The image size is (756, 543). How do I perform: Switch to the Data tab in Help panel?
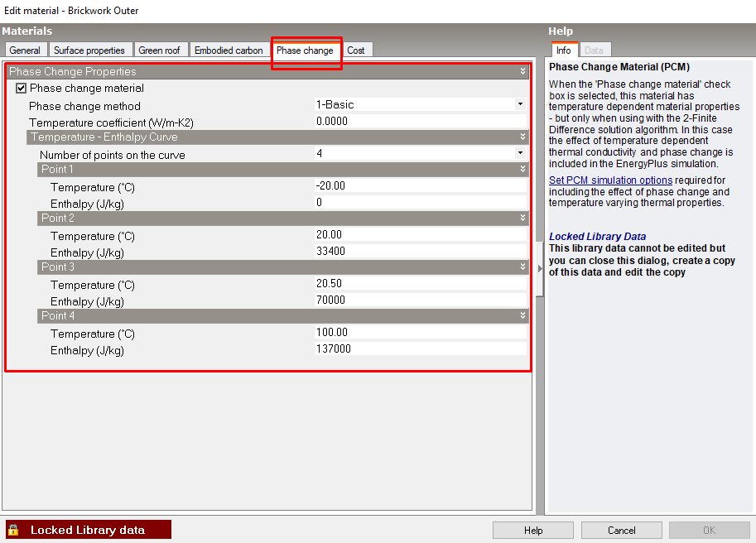[x=594, y=50]
